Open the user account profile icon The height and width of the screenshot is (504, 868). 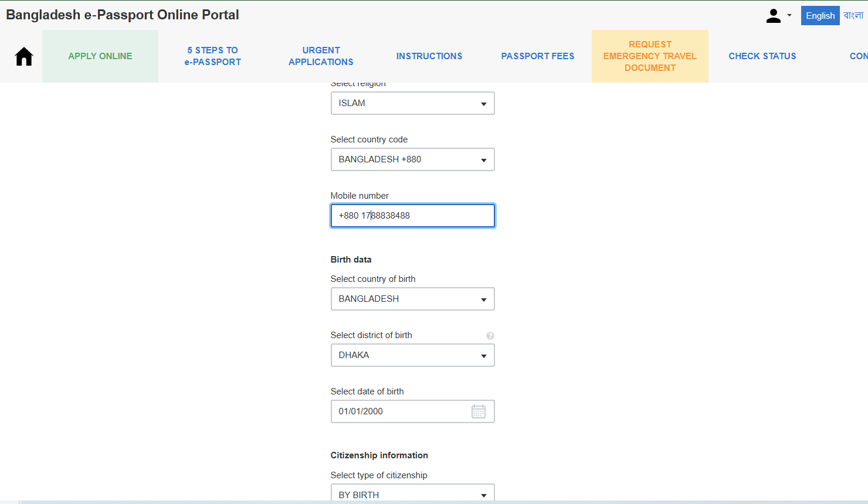tap(773, 16)
